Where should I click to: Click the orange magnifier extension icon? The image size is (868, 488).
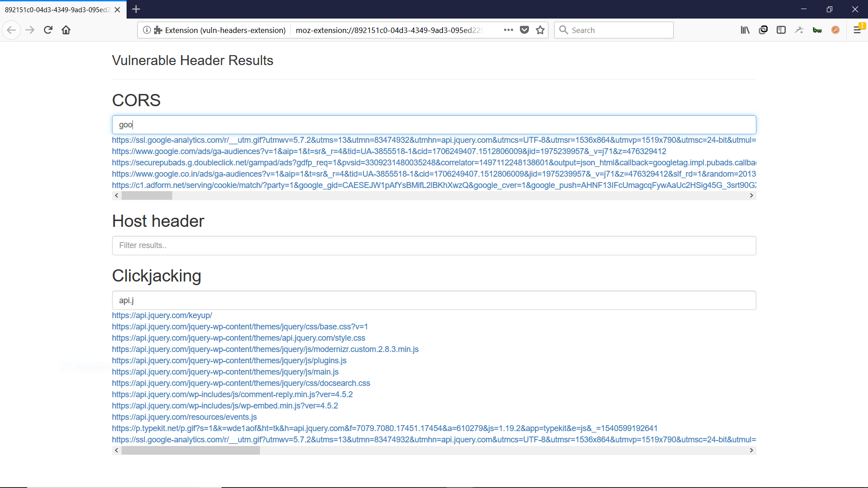tap(836, 30)
